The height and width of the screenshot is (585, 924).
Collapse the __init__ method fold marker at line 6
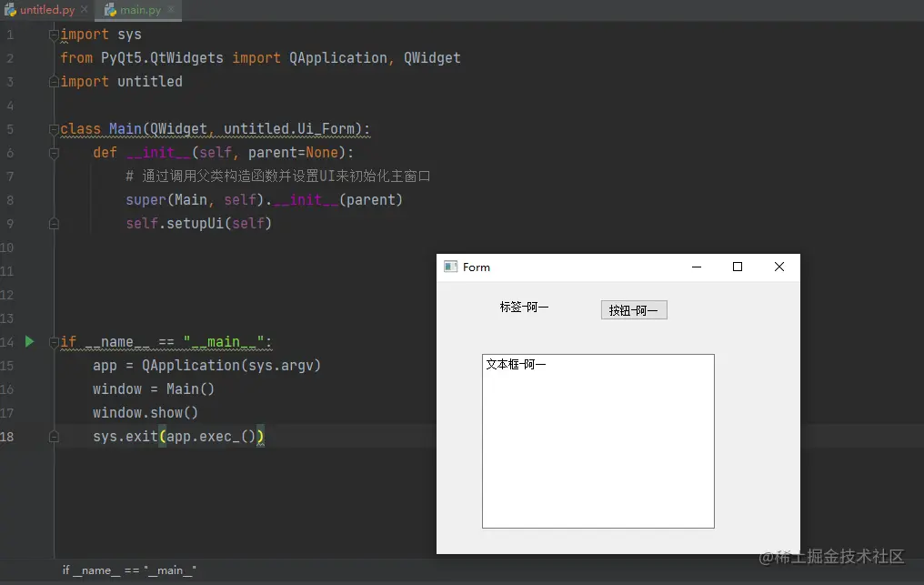(54, 153)
